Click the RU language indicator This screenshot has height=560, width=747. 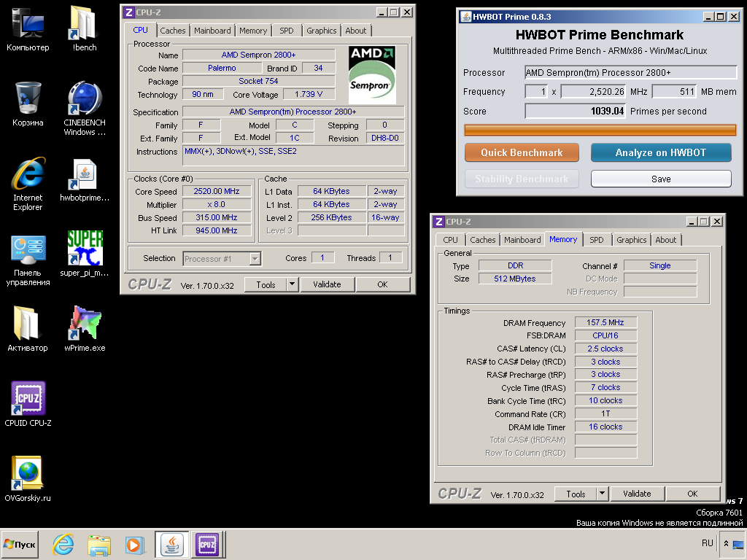tap(708, 542)
